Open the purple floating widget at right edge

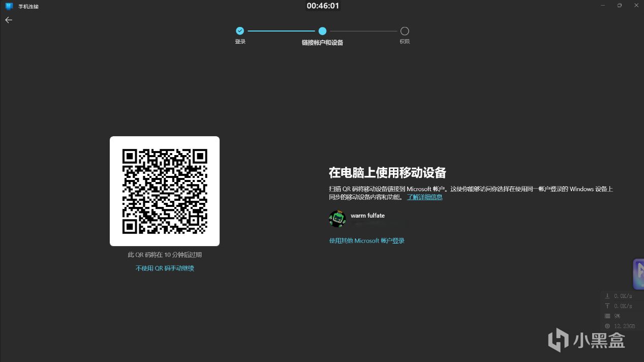click(x=638, y=274)
